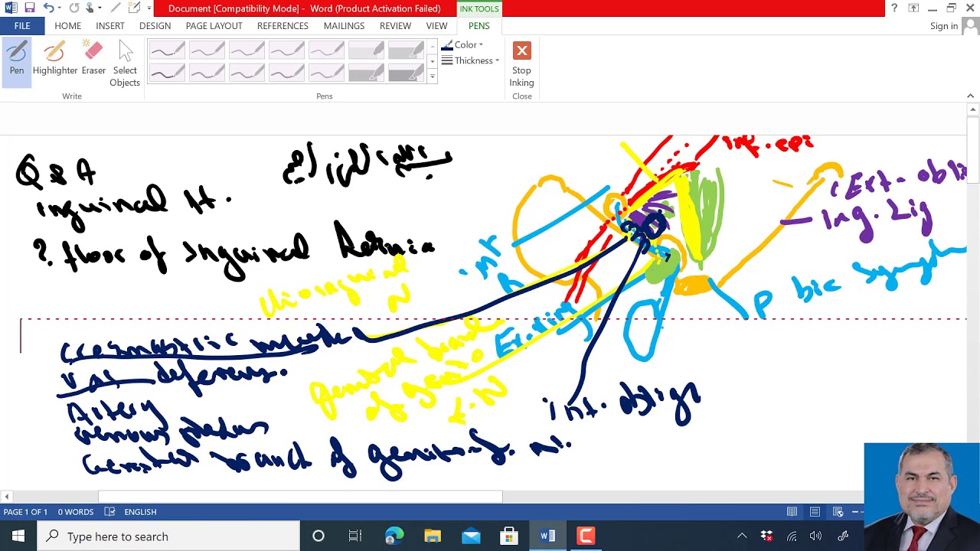The width and height of the screenshot is (980, 551).
Task: Collapse the ribbon with the chevron
Action: 970,96
